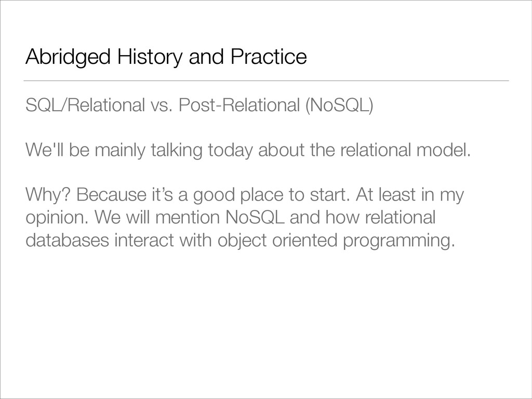Click the word Abridged in the title
This screenshot has width=532, height=399.
pyautogui.click(x=68, y=57)
